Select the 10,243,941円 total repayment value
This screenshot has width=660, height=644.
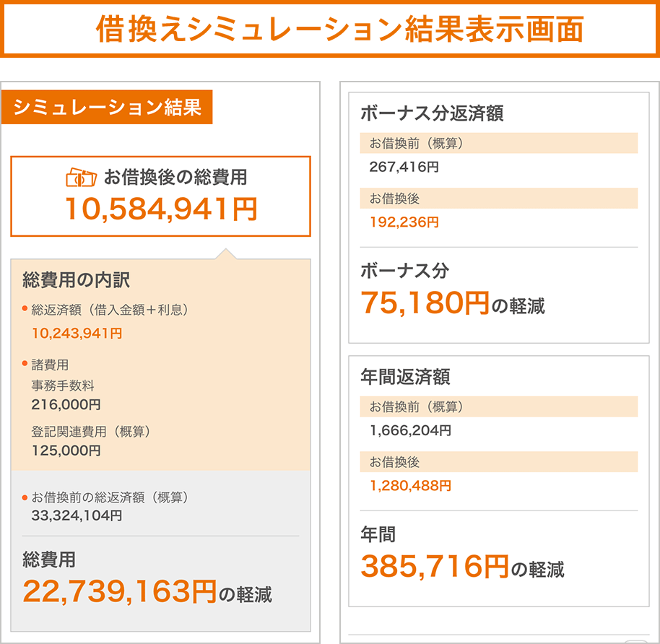(x=77, y=333)
